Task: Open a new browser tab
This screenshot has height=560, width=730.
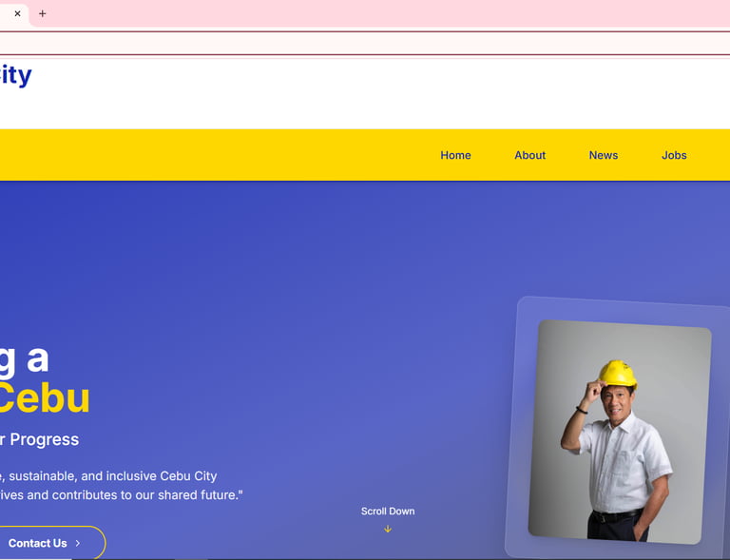Action: tap(43, 13)
